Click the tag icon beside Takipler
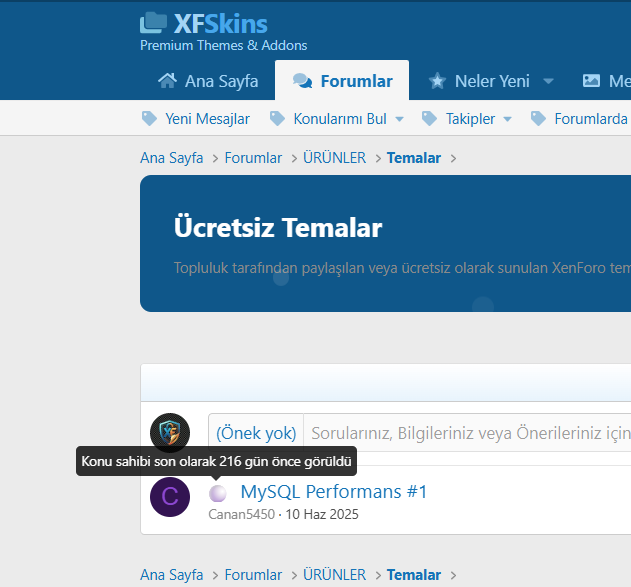This screenshot has height=587, width=631. pos(430,119)
